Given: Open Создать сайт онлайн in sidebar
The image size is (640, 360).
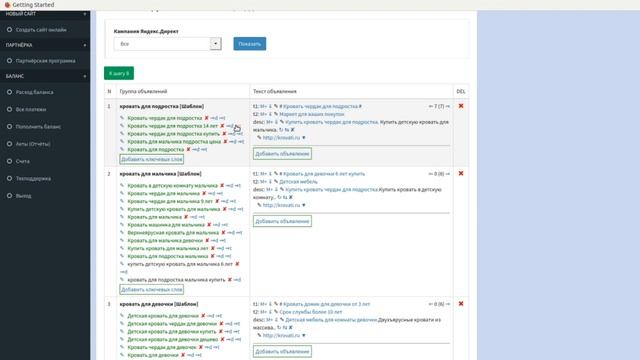Looking at the screenshot, I should pos(41,30).
